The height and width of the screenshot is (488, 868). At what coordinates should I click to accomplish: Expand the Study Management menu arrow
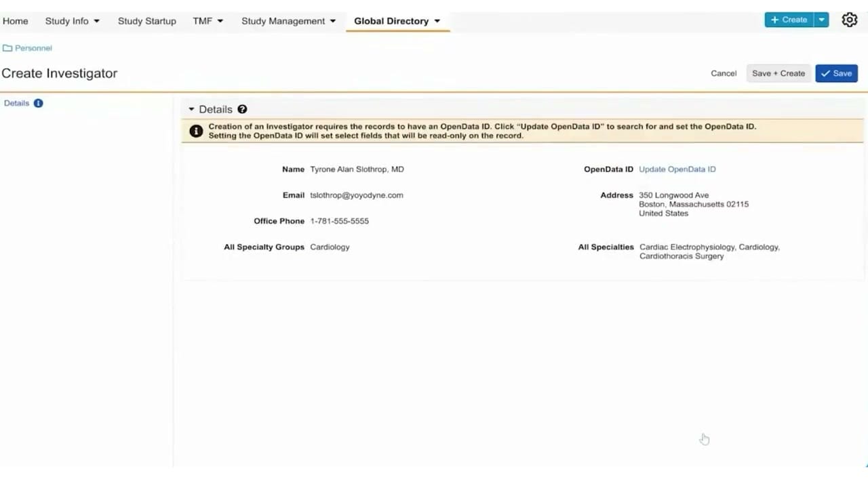tap(332, 21)
